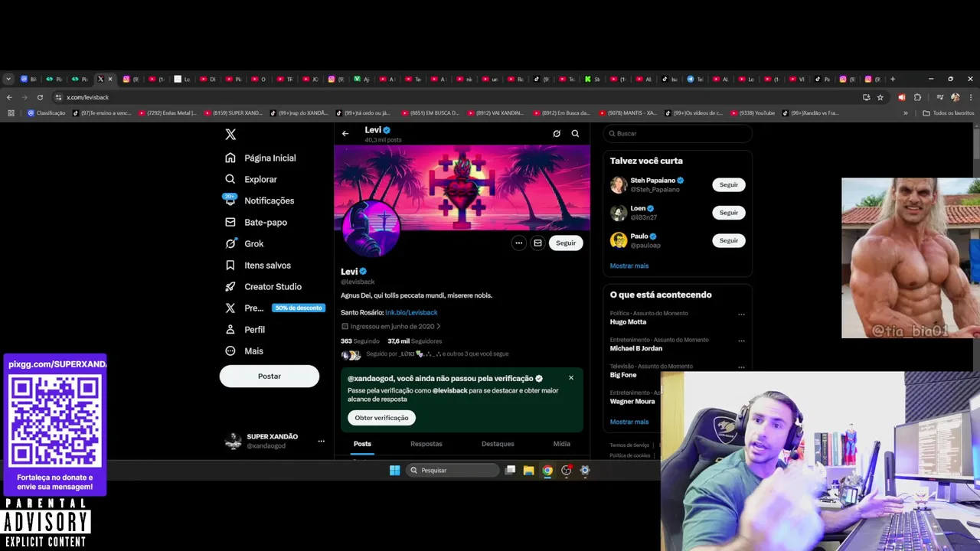
Task: Open Bate-papo envelope icon
Action: (x=230, y=222)
